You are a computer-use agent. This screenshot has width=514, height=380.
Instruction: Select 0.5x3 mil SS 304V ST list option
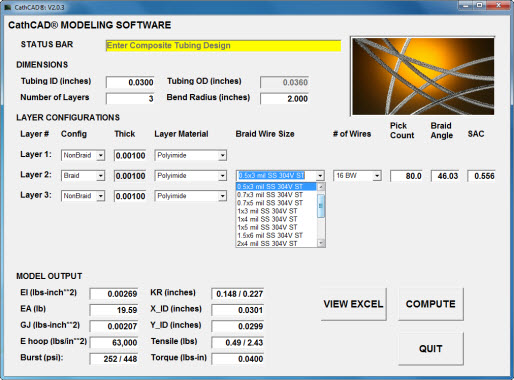(276, 187)
